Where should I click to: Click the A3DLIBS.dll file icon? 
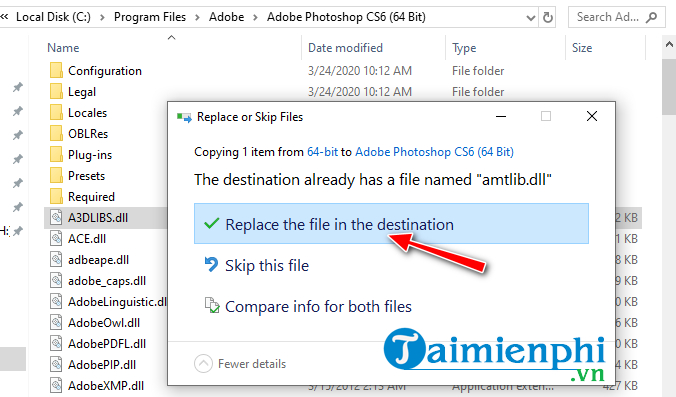tap(56, 217)
